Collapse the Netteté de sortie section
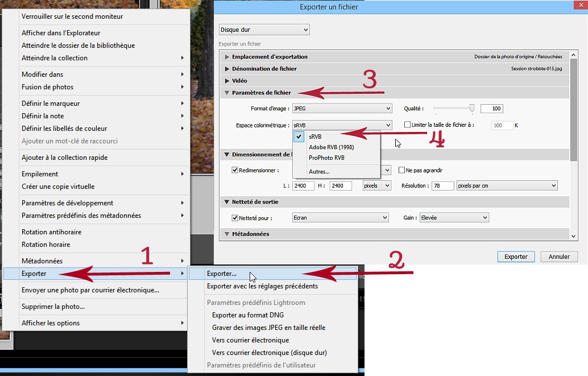 point(227,202)
